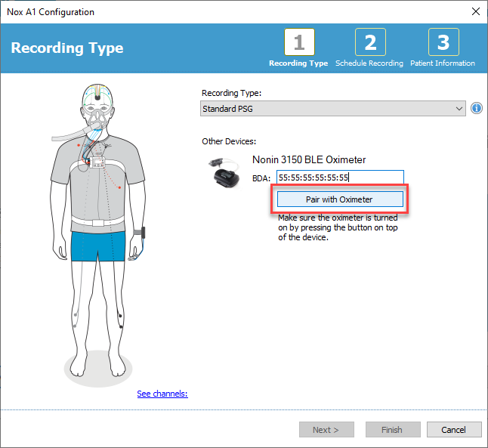Click the Nonin 3150 BLE Oximeter label
This screenshot has height=448, width=488.
coord(309,159)
